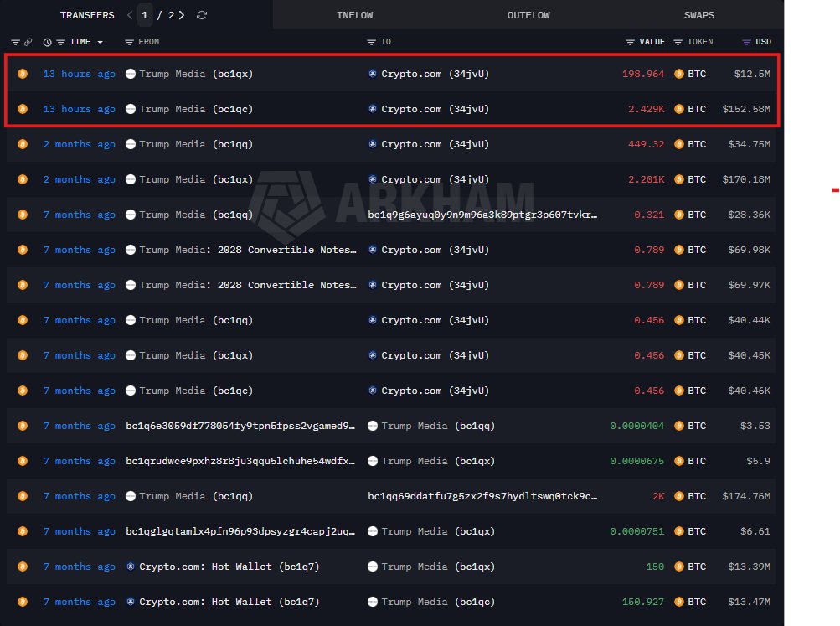This screenshot has width=840, height=626.
Task: Open Trump Media (bc1qx) sender of $12.5M transfer
Action: (189, 74)
